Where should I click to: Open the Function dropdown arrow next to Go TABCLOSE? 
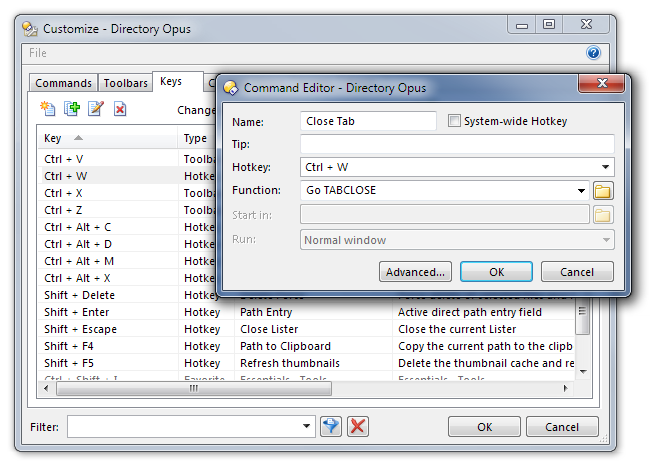click(581, 191)
